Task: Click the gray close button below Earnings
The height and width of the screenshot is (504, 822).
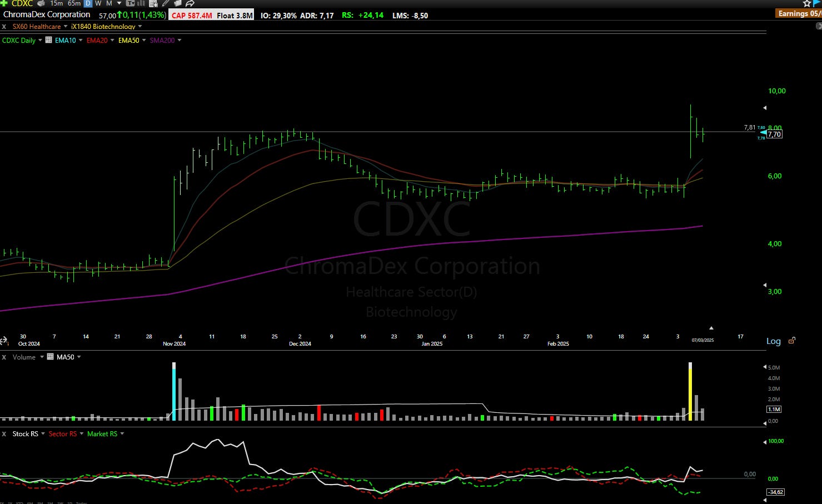Action: (818, 26)
